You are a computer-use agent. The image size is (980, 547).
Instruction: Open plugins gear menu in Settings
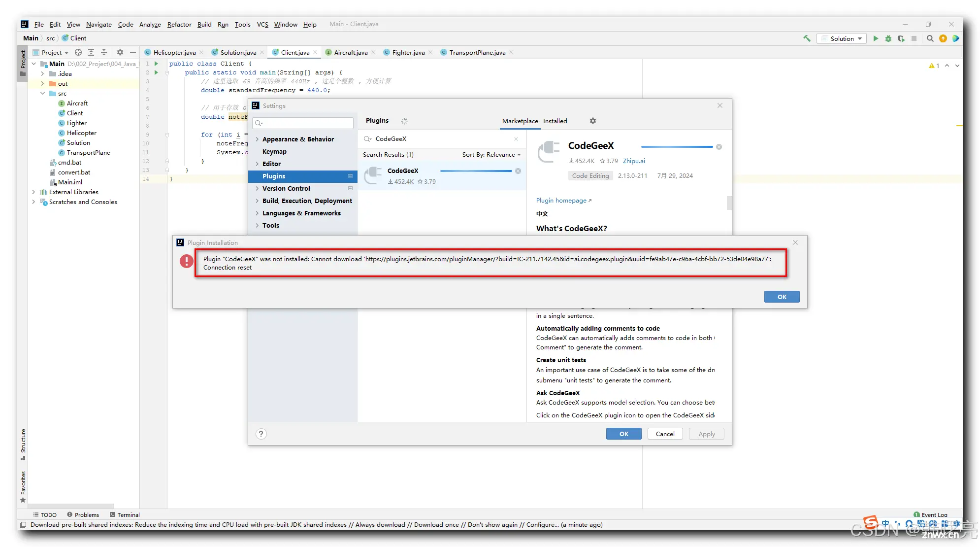(593, 121)
